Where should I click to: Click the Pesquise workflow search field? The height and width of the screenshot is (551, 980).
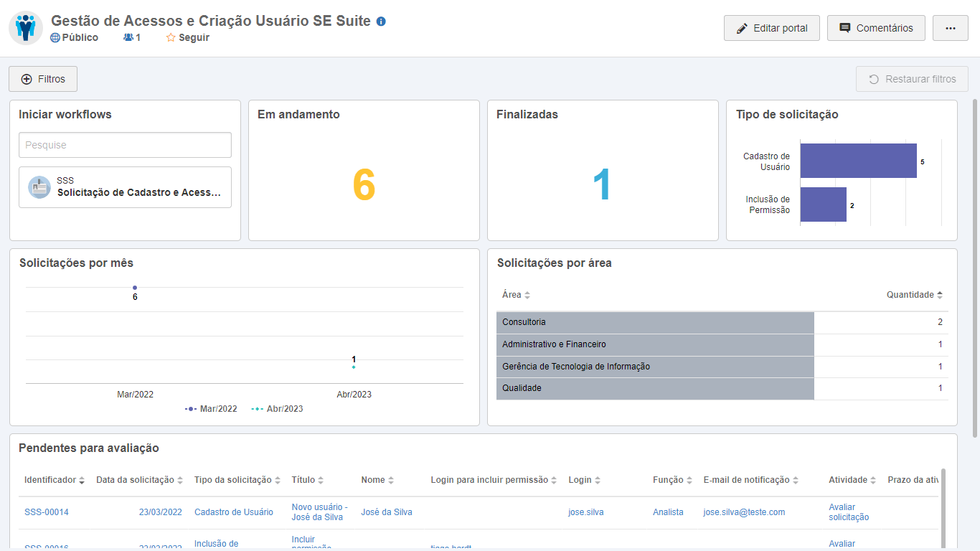point(125,145)
